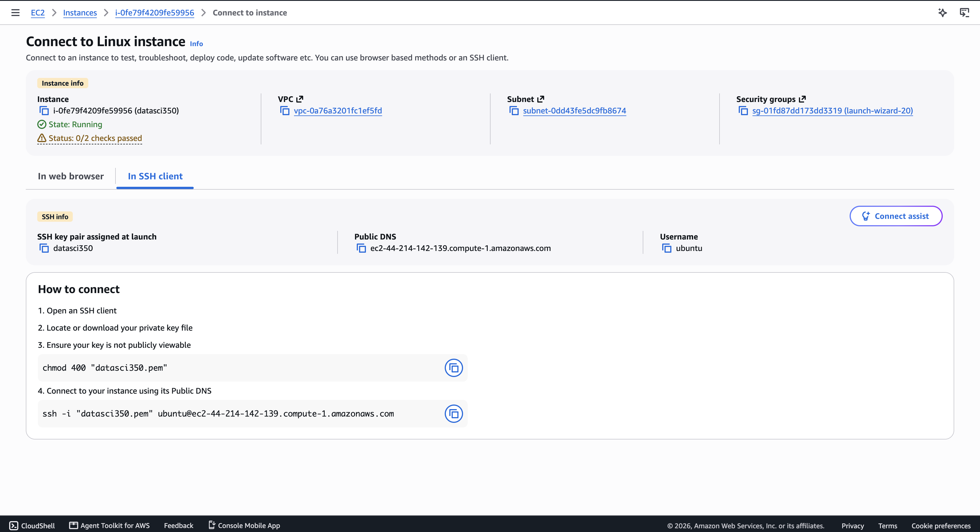Copy the subnet ID
980x532 pixels.
[x=514, y=111]
